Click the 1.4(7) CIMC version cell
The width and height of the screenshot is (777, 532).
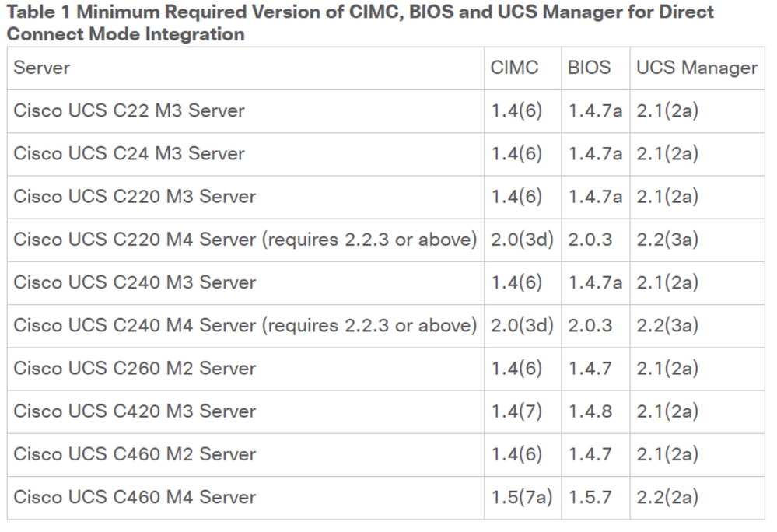pos(516,411)
